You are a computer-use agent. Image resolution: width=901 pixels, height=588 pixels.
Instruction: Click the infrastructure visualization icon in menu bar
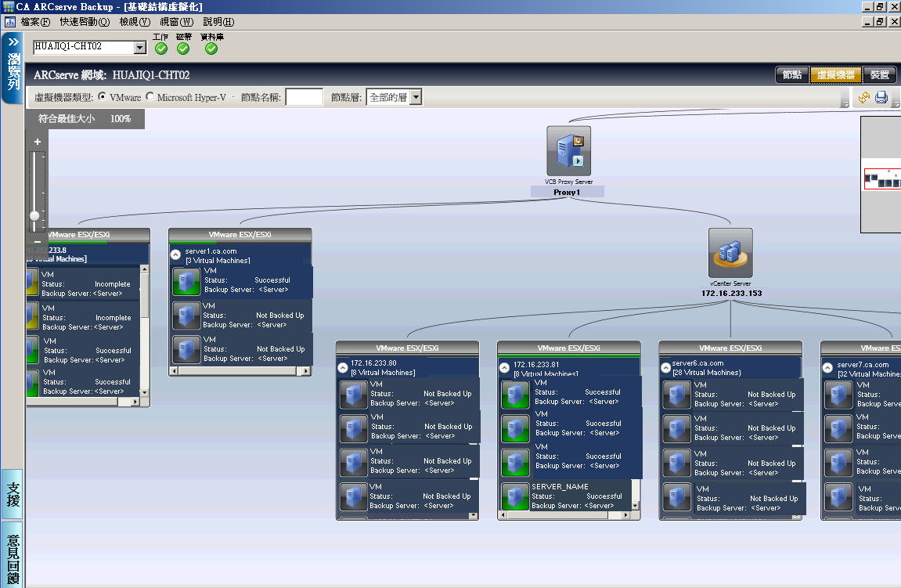(9, 22)
